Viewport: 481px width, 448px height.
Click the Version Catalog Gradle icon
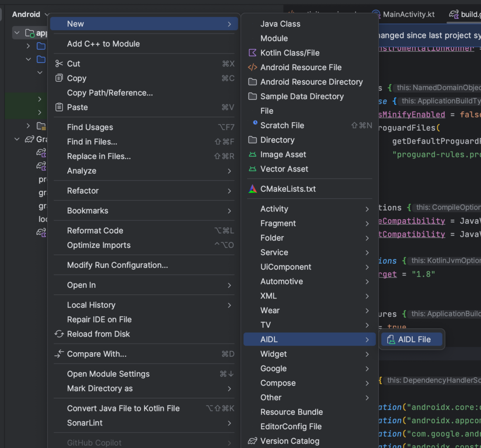coord(252,441)
